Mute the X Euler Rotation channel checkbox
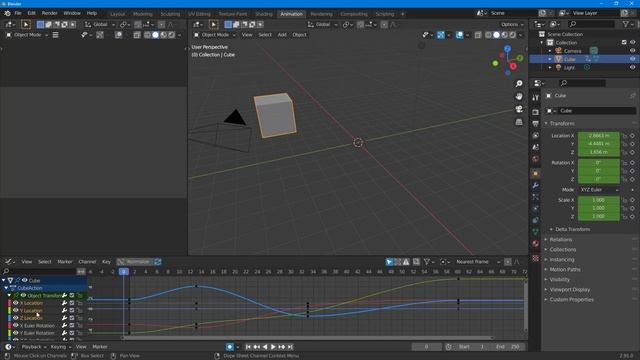The width and height of the screenshot is (640, 360). (72, 325)
